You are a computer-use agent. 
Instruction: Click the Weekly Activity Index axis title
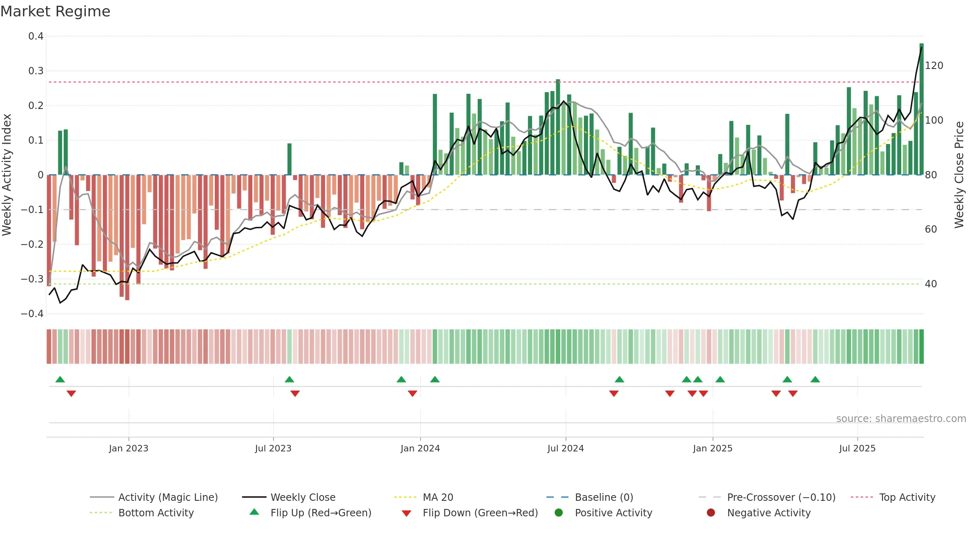(x=7, y=175)
